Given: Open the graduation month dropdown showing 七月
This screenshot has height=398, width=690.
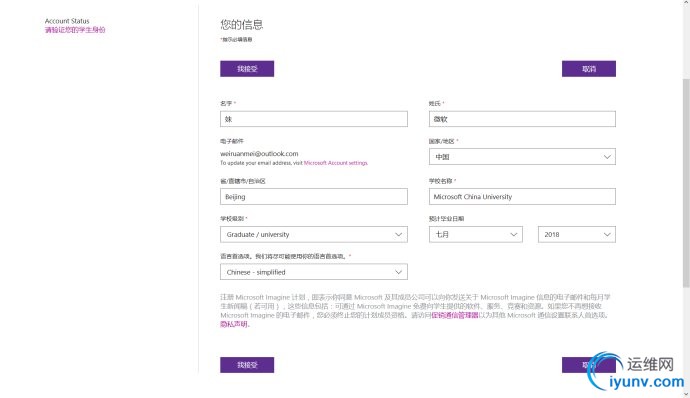Looking at the screenshot, I should tap(476, 235).
